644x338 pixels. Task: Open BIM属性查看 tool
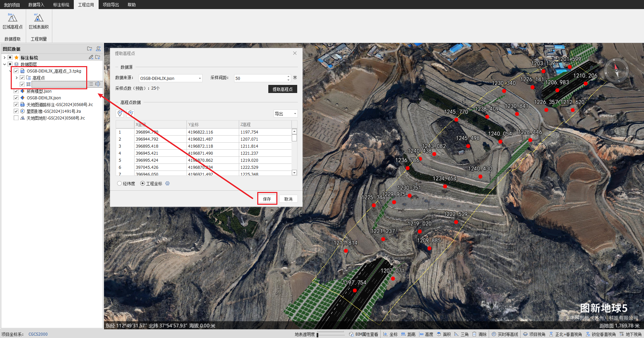[364, 334]
